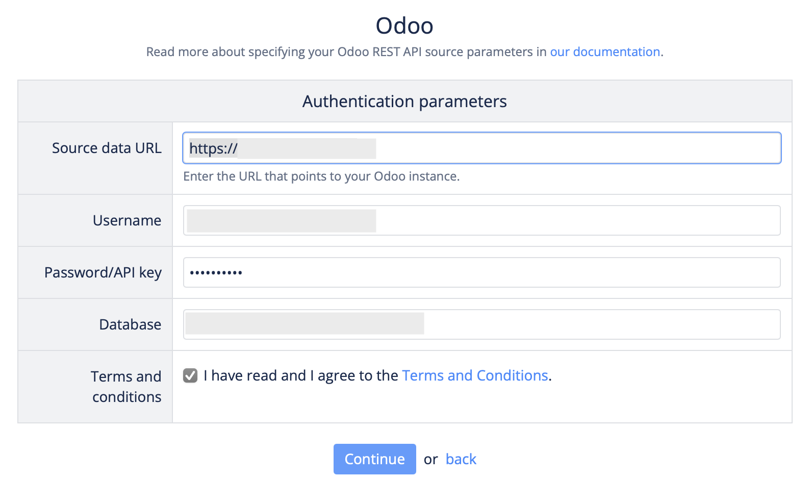Click the 'Password/API key' label
Viewport: 812px width, 504px height.
pyautogui.click(x=103, y=272)
